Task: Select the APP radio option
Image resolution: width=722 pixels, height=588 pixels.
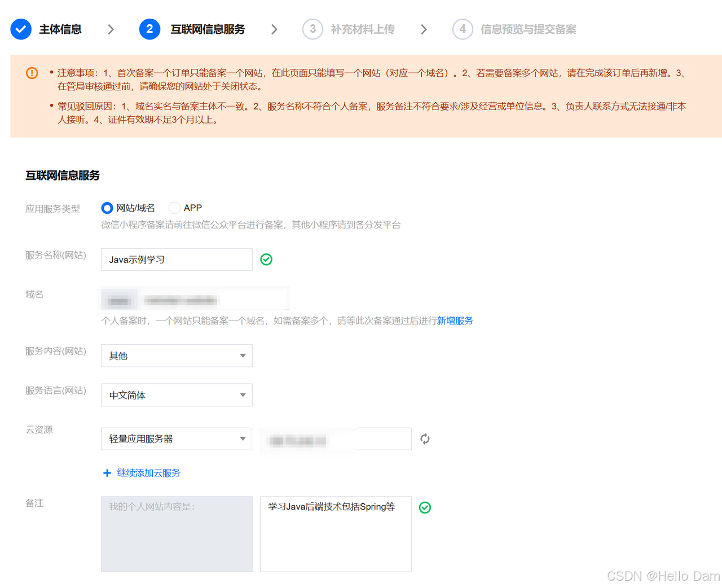Action: coord(175,208)
